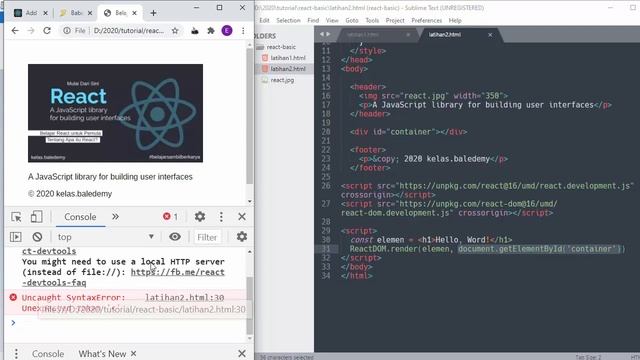The image size is (640, 360).
Task: Open latihan2.html:30 error source link
Action: [x=184, y=298]
